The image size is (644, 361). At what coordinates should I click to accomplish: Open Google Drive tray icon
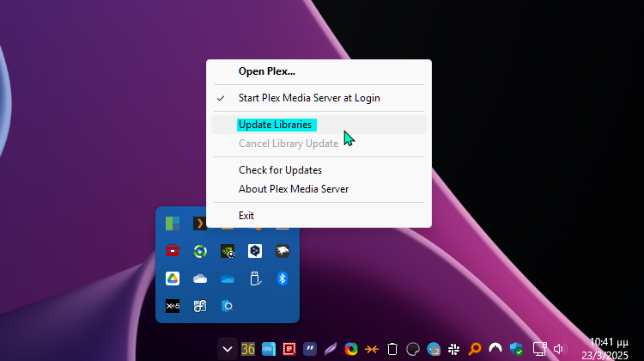click(x=173, y=278)
